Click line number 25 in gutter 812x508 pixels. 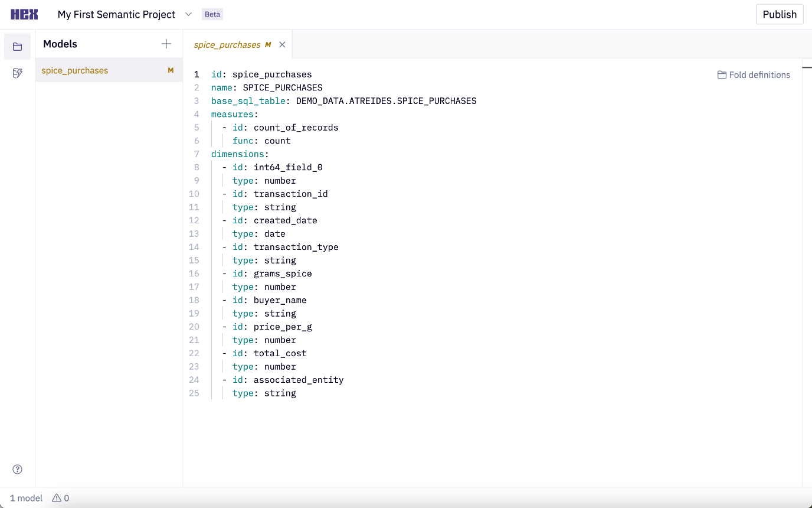194,393
